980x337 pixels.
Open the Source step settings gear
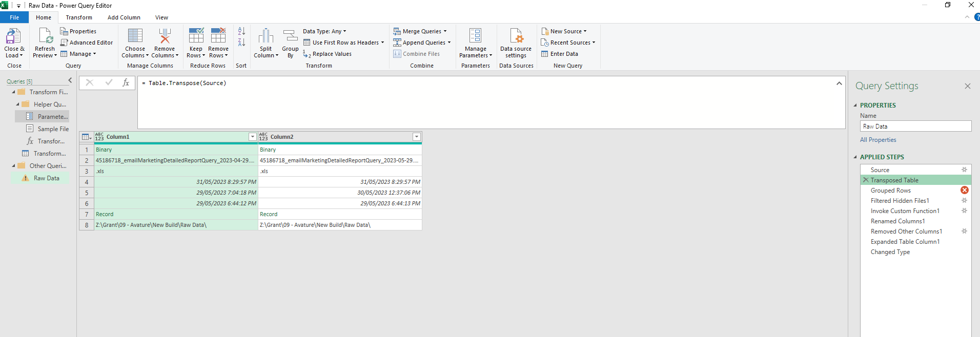pos(964,170)
